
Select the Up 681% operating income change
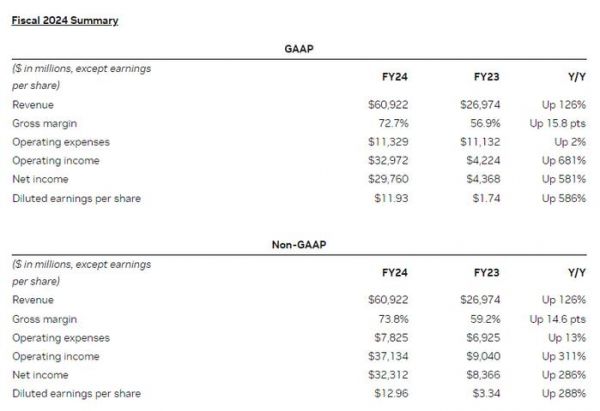point(562,160)
